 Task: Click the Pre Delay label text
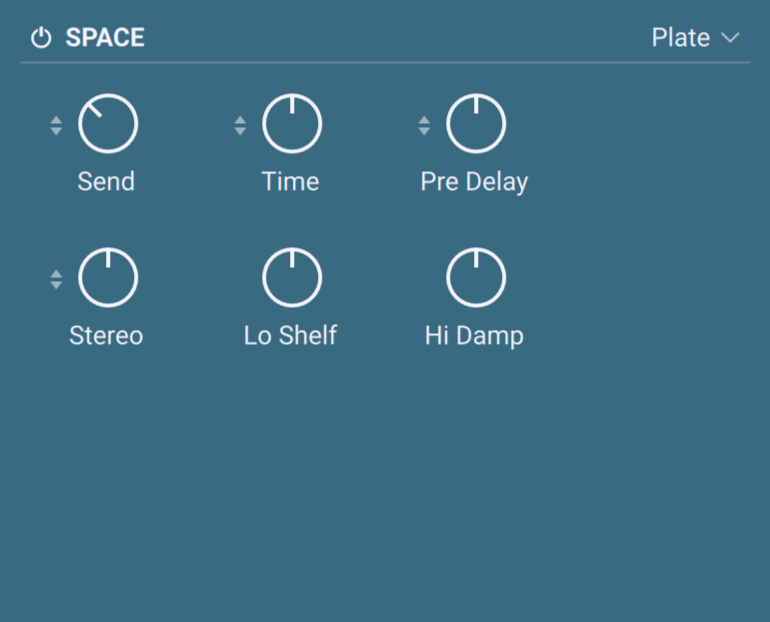(x=474, y=182)
